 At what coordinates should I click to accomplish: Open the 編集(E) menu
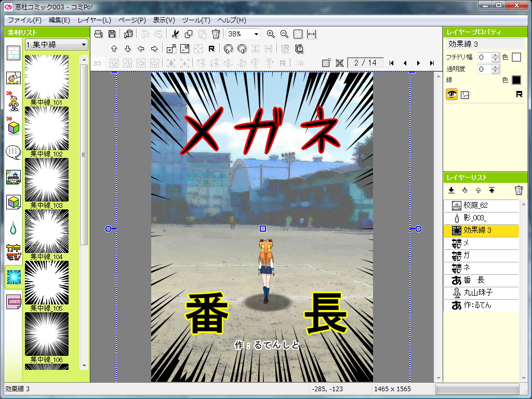[59, 20]
